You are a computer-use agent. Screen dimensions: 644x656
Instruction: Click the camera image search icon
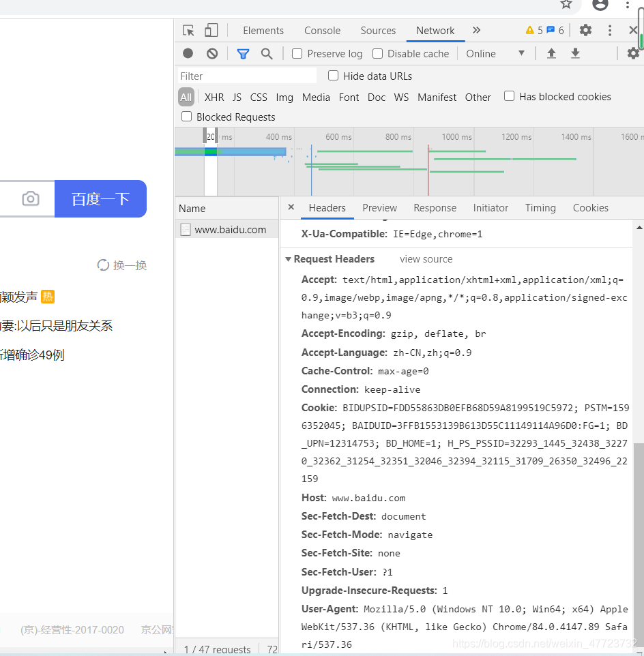pyautogui.click(x=31, y=198)
